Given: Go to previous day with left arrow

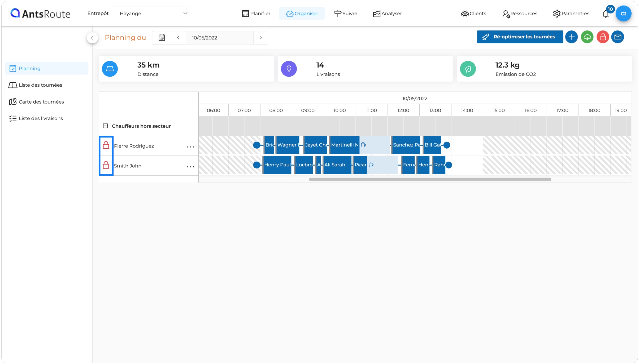Looking at the screenshot, I should click(178, 38).
